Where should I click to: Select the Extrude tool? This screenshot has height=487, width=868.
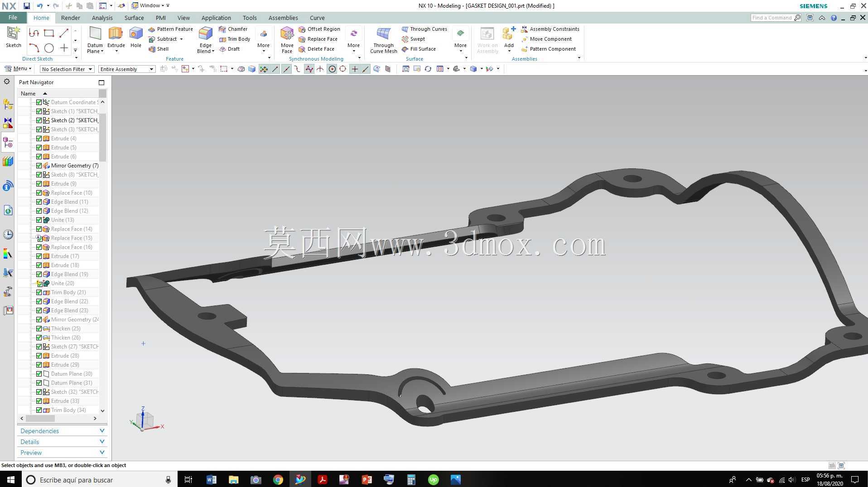tap(116, 37)
